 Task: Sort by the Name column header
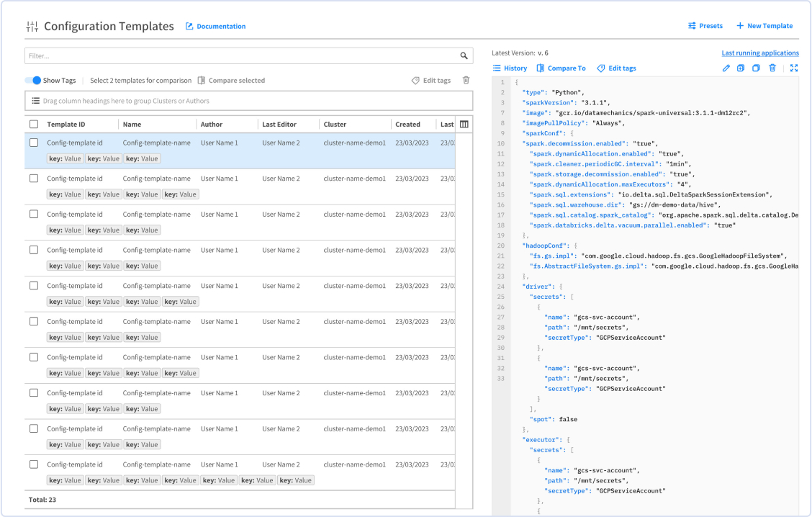132,125
